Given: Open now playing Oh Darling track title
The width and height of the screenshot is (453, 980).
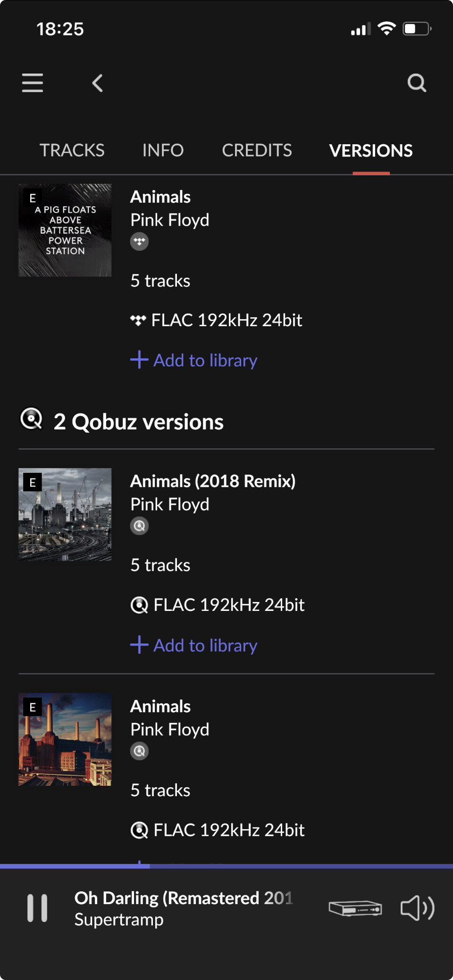Looking at the screenshot, I should click(x=183, y=898).
